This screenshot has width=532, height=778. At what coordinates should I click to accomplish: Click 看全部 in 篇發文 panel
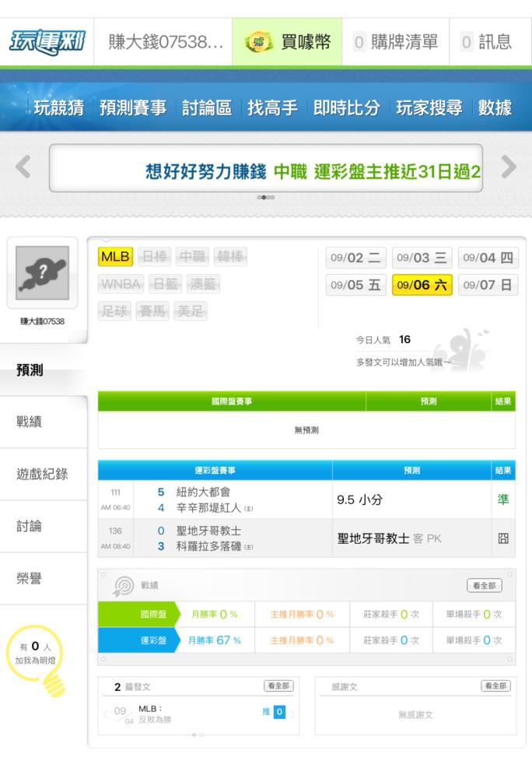tap(278, 685)
